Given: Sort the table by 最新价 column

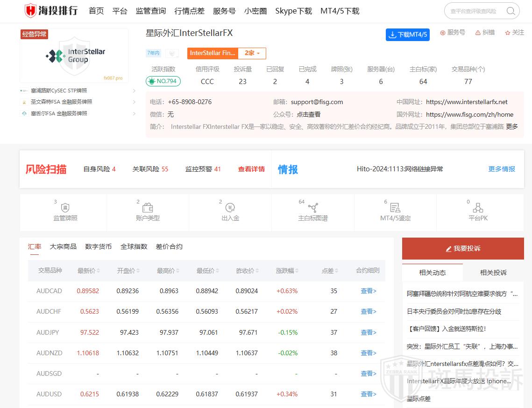Looking at the screenshot, I should 89,271.
